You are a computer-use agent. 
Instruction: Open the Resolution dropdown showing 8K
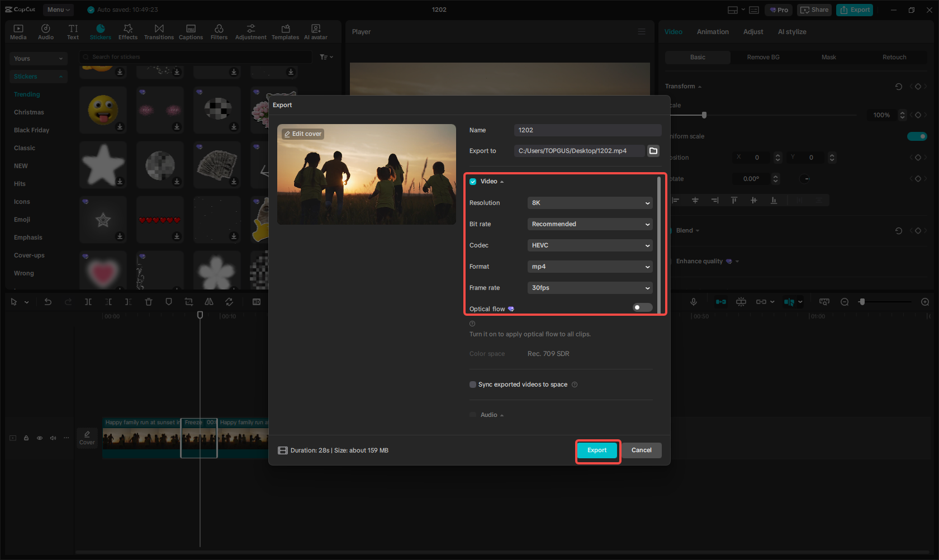point(590,202)
